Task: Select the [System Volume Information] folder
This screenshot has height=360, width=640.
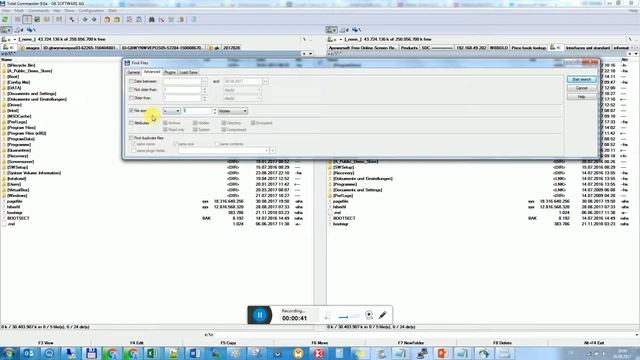Action: tap(34, 173)
